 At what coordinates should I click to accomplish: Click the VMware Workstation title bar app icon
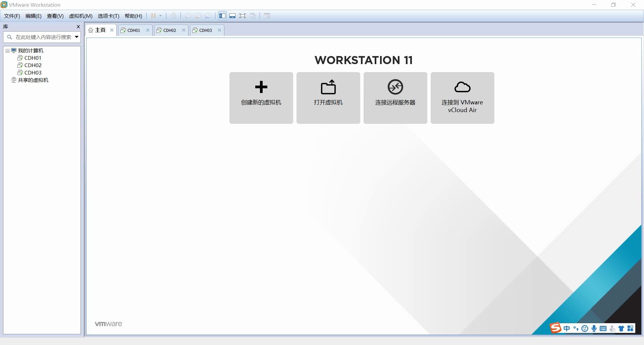pyautogui.click(x=4, y=5)
